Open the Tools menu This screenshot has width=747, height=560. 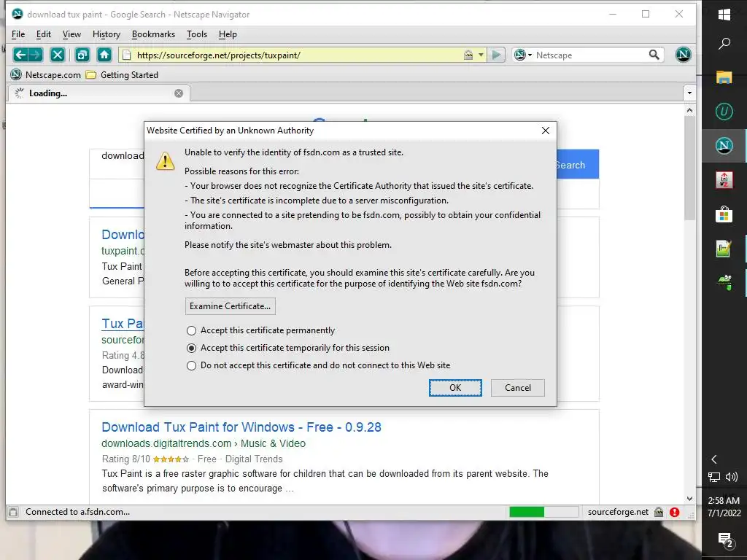tap(197, 34)
